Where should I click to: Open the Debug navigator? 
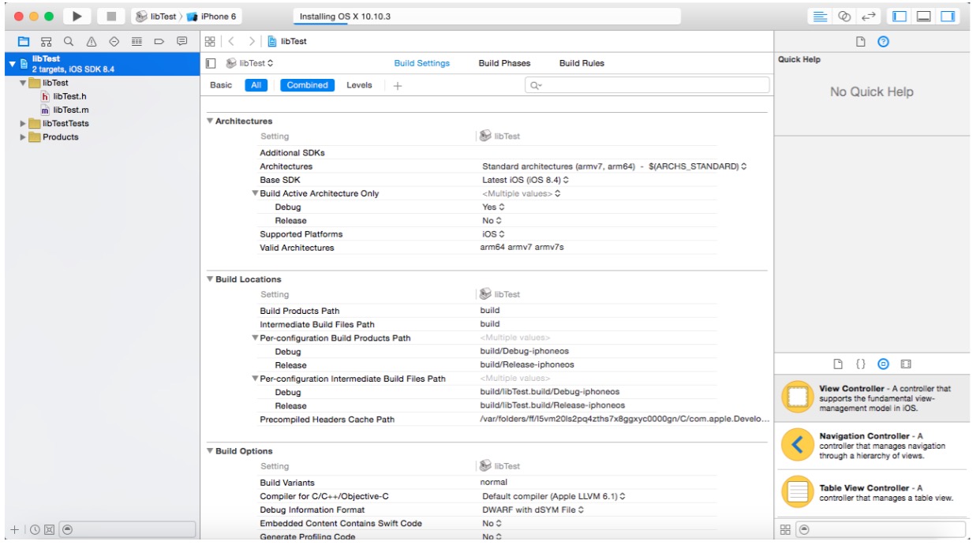point(137,41)
